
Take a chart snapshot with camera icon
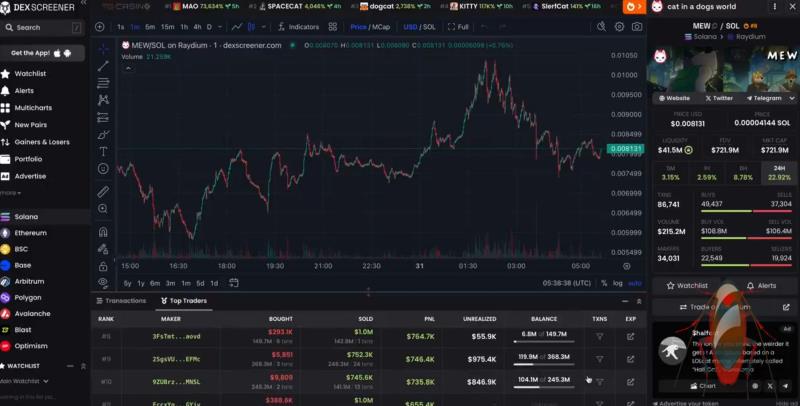[637, 27]
